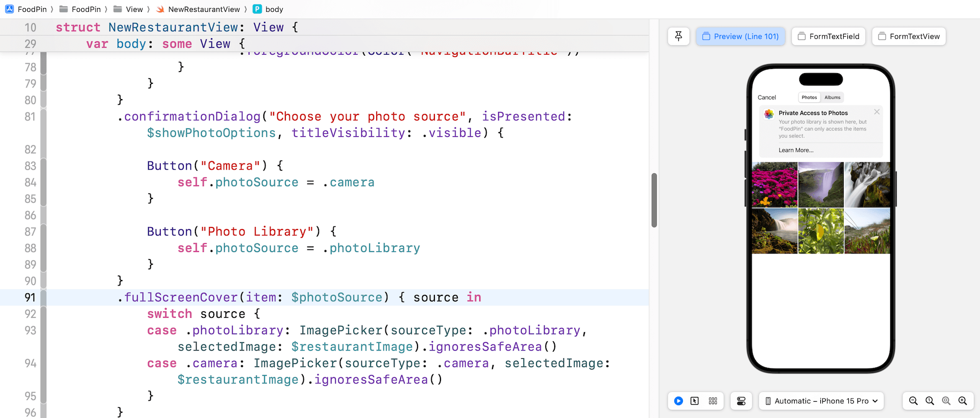This screenshot has width=980, height=418.
Task: Select the pink flowers photo thumbnail
Action: (774, 184)
